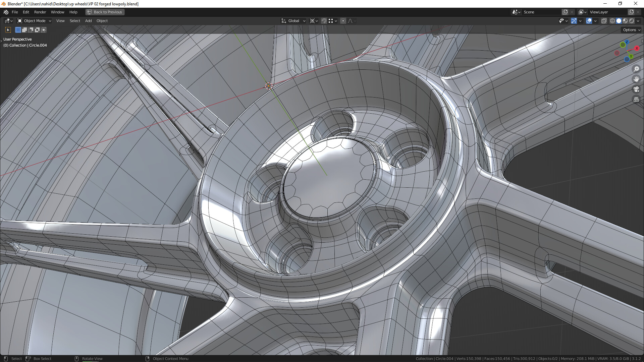The image size is (644, 362).
Task: Open the Add menu
Action: pyautogui.click(x=88, y=21)
